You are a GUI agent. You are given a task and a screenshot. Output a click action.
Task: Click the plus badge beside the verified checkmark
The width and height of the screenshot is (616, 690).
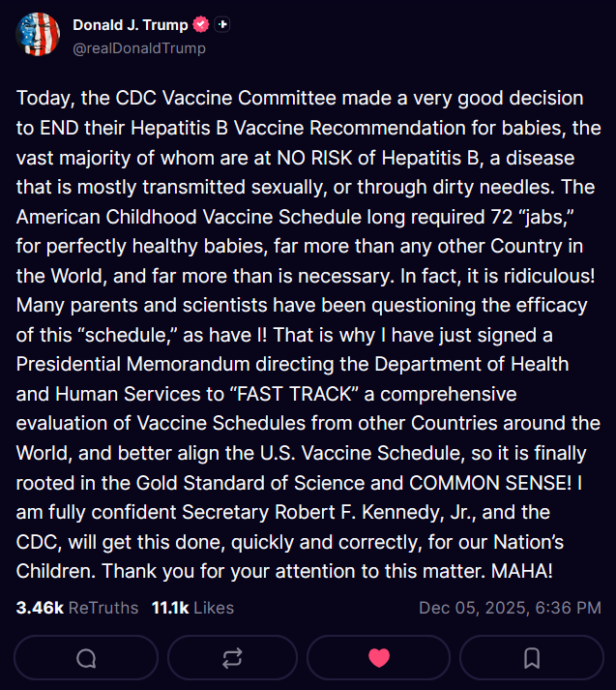[x=223, y=25]
